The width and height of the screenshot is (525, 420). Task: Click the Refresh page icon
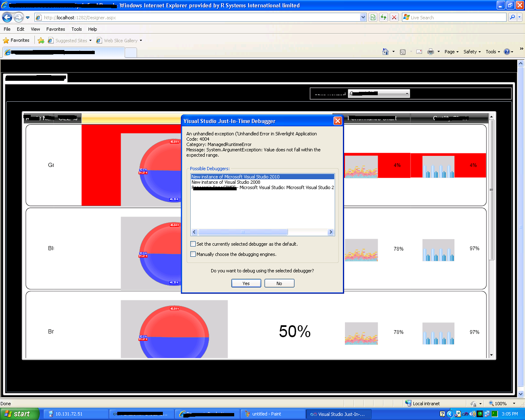pyautogui.click(x=383, y=17)
